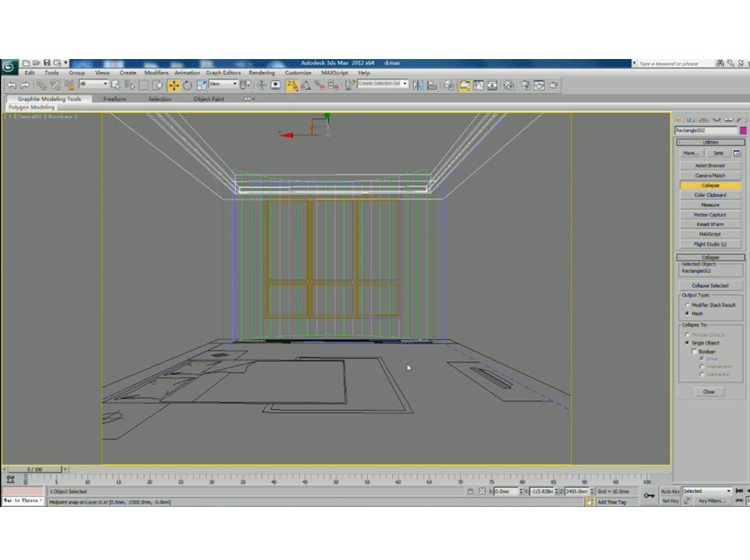The width and height of the screenshot is (750, 560).
Task: Activate the Select and Scale tool
Action: pos(201,85)
